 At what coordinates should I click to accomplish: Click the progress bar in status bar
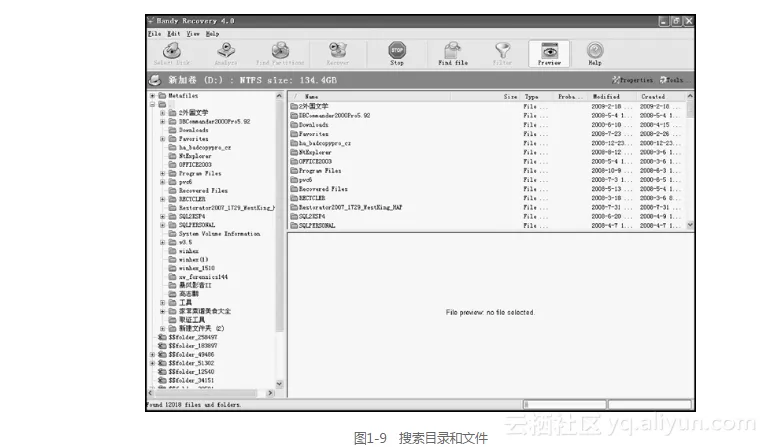pyautogui.click(x=565, y=404)
